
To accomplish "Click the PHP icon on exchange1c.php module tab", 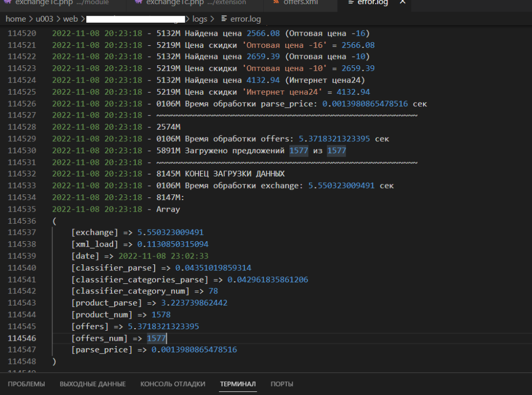I will point(6,3).
